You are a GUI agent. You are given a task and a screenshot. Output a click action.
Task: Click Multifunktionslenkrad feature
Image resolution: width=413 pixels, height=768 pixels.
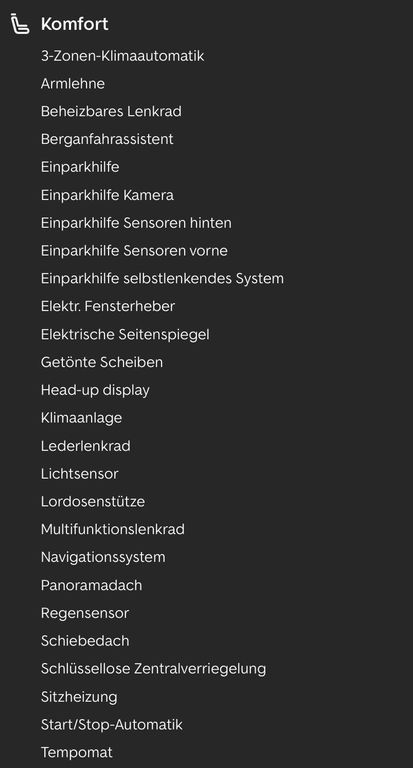tap(113, 529)
